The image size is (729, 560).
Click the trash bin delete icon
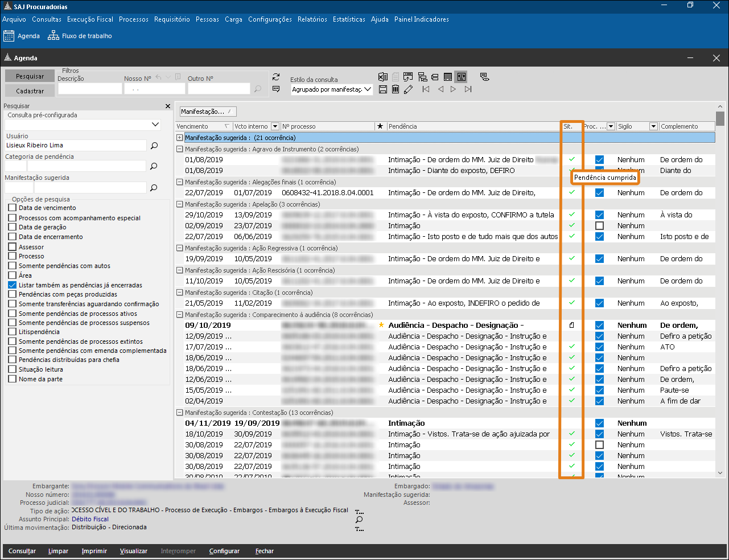tap(396, 89)
